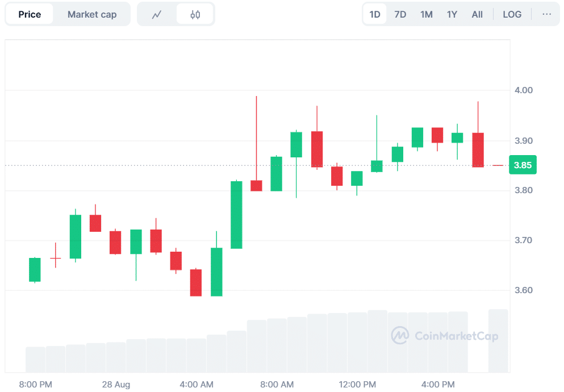This screenshot has width=564, height=392.
Task: Click the rightmost volume bar
Action: (x=498, y=340)
